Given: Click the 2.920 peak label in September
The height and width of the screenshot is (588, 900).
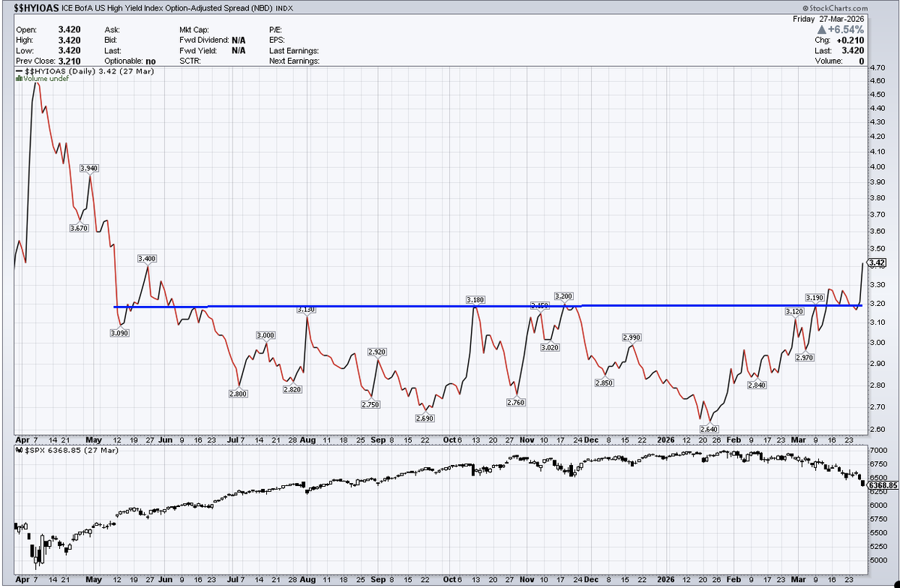Looking at the screenshot, I should pos(377,352).
